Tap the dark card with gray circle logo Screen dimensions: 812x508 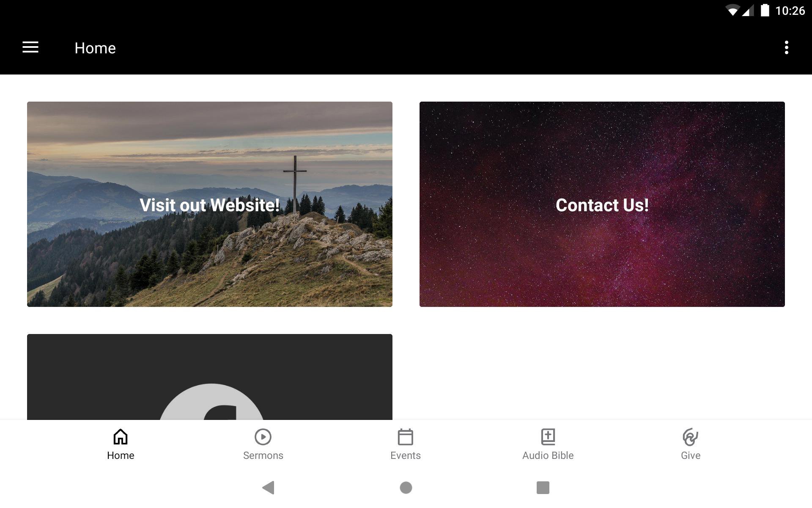pos(210,377)
